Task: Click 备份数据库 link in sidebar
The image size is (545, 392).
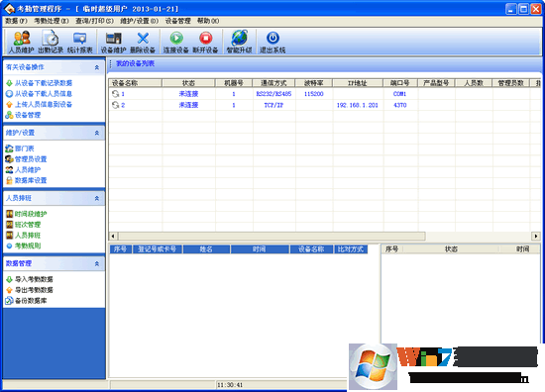Action: click(x=31, y=301)
